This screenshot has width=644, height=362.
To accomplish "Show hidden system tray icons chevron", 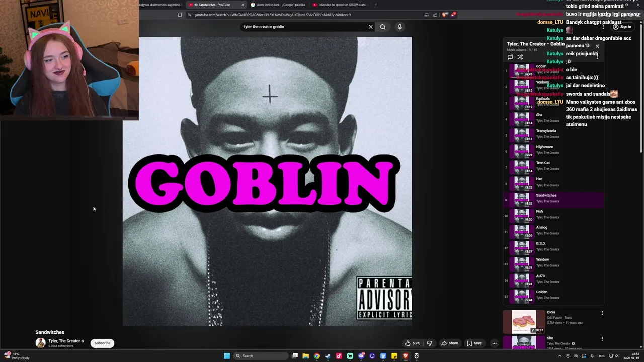I will pos(559,356).
